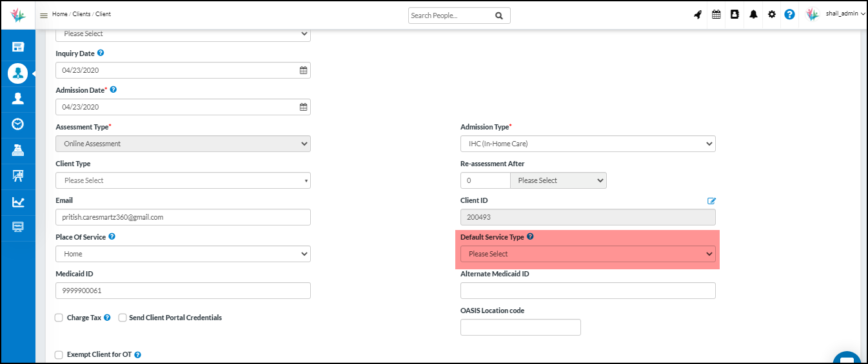Tick the Exempt Client for OT checkbox
The image size is (868, 364).
coord(59,354)
